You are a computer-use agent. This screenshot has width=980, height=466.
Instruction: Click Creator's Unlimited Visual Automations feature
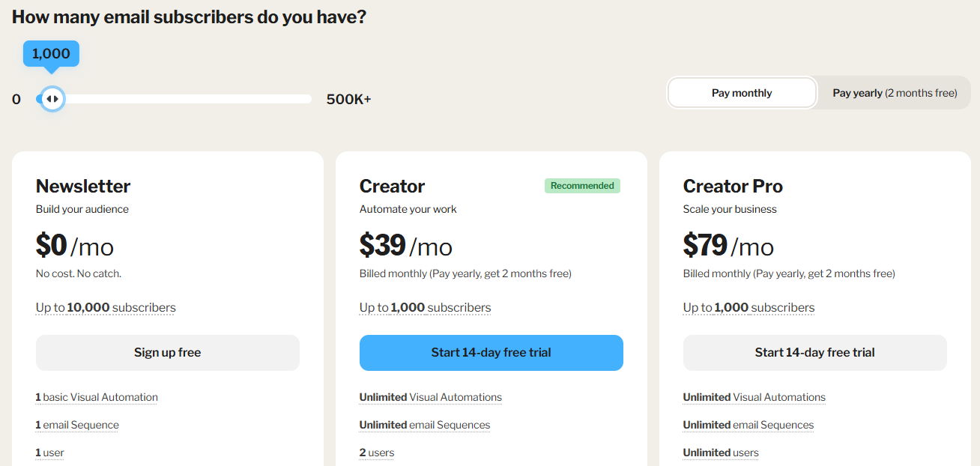431,398
